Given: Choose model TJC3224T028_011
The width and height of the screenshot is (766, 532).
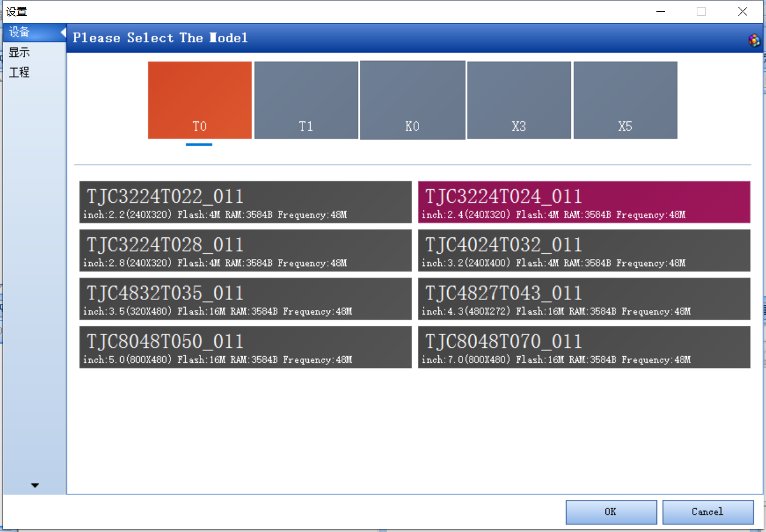Looking at the screenshot, I should 246,250.
